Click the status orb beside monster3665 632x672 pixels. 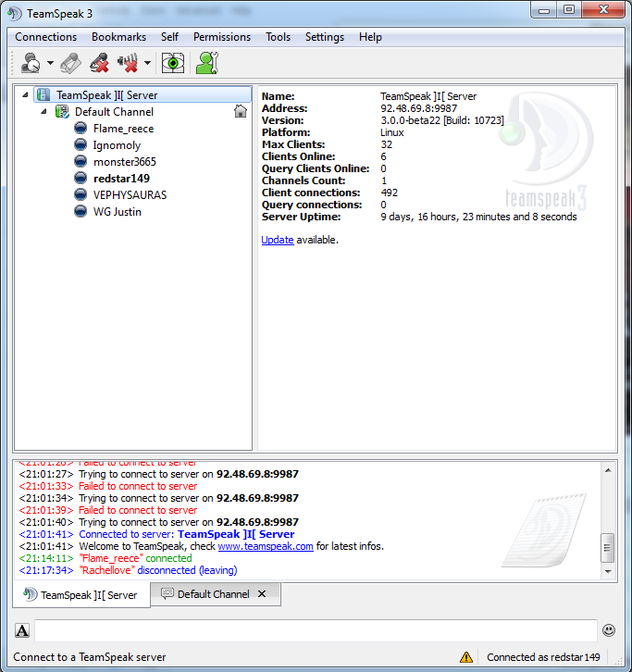(x=81, y=162)
